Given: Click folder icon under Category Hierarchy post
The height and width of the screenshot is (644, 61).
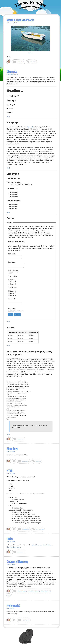Looking at the screenshot, I should click(14, 591).
